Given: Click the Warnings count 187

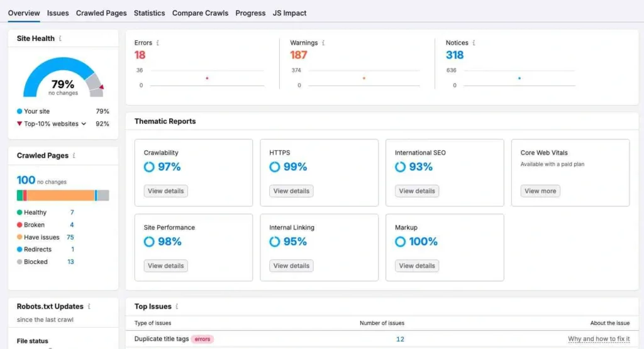Looking at the screenshot, I should [299, 55].
